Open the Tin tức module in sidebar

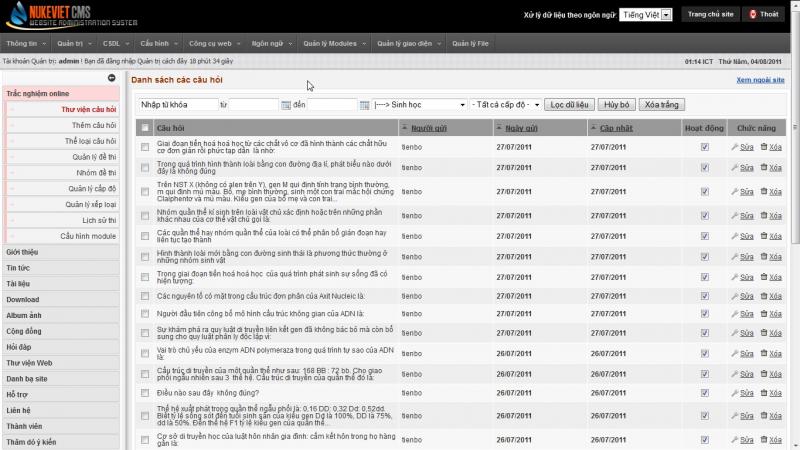61,268
